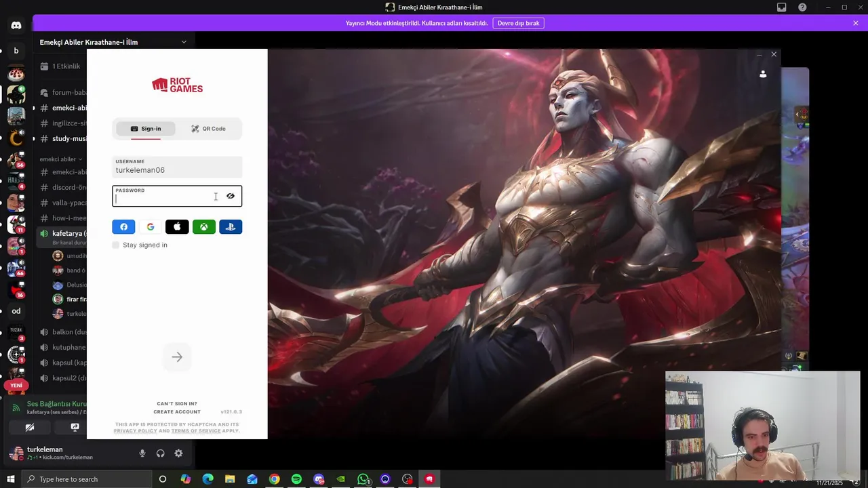Image resolution: width=868 pixels, height=488 pixels.
Task: Open Discord direct messages home icon
Action: 16,25
